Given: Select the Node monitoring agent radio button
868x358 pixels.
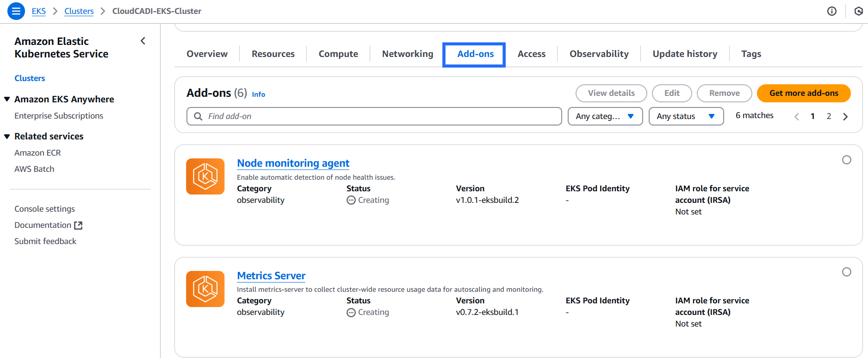Looking at the screenshot, I should [x=846, y=160].
